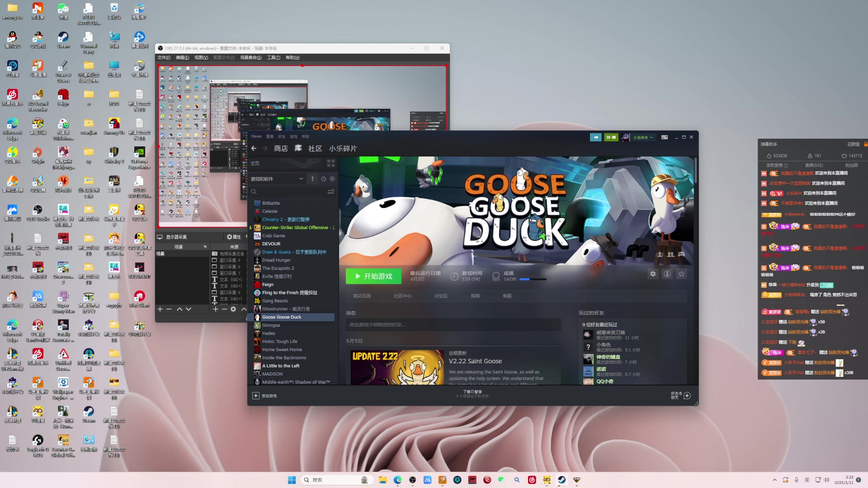Viewport: 868px width, 488px height.
Task: Open the OBS scene panel popout icon
Action: point(205,247)
